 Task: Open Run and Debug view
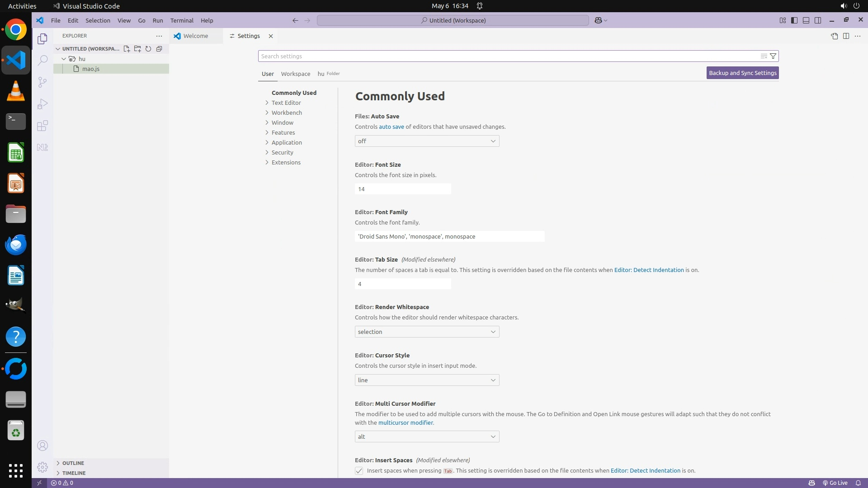tap(42, 104)
